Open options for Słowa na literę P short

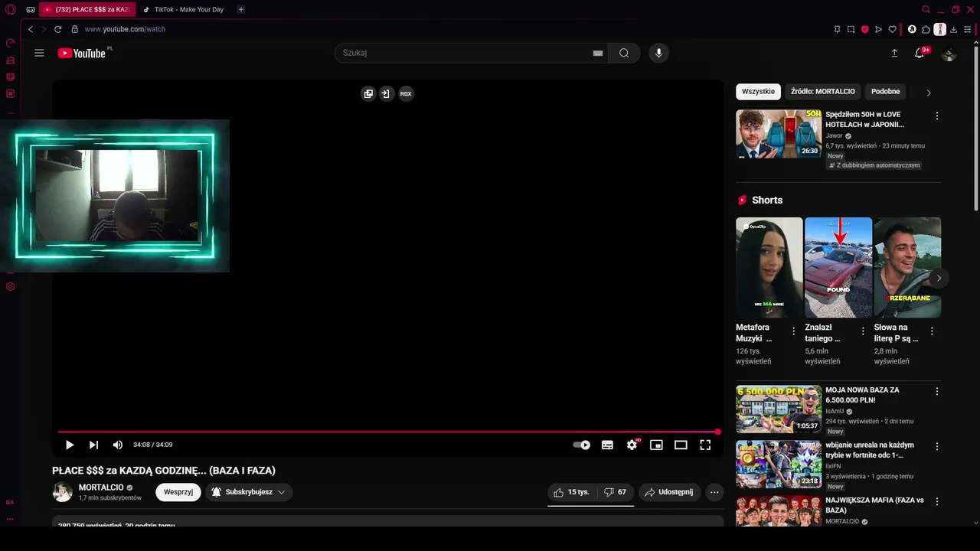[x=932, y=331]
